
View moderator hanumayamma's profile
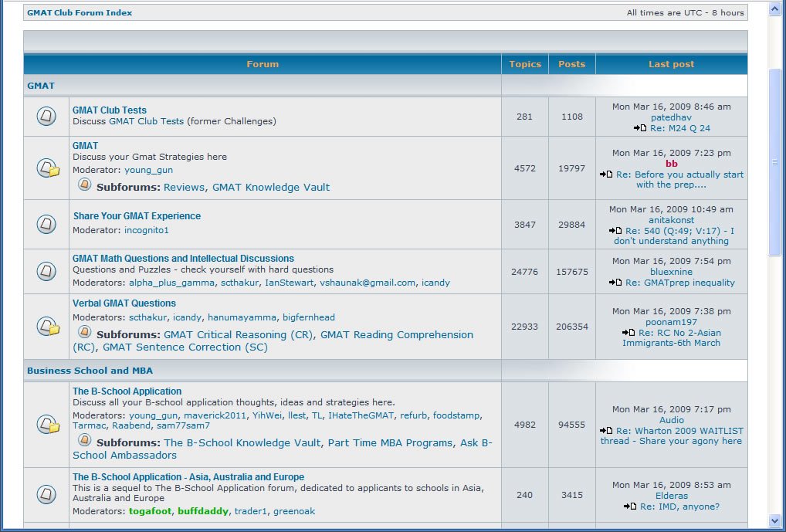[x=242, y=317]
